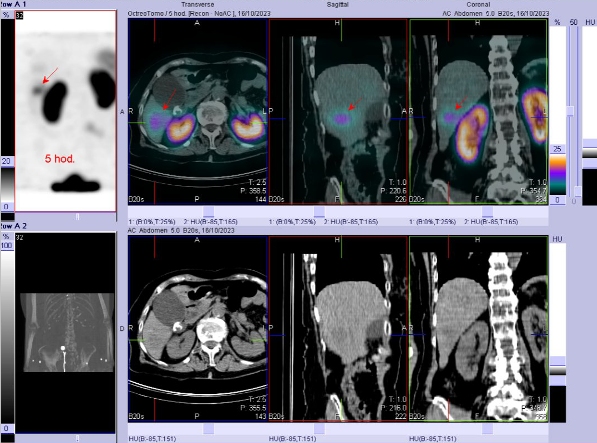Click the fusion blend slider handle near 50

click(x=570, y=111)
